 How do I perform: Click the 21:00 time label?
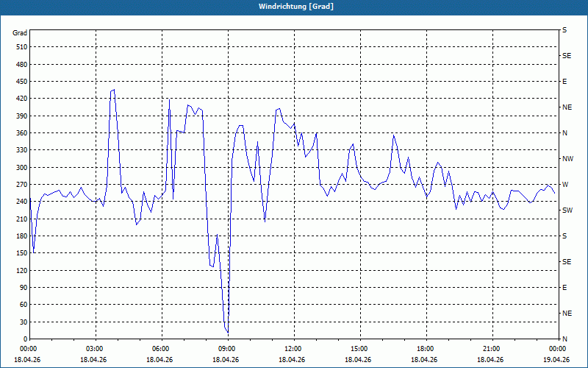[x=492, y=349]
